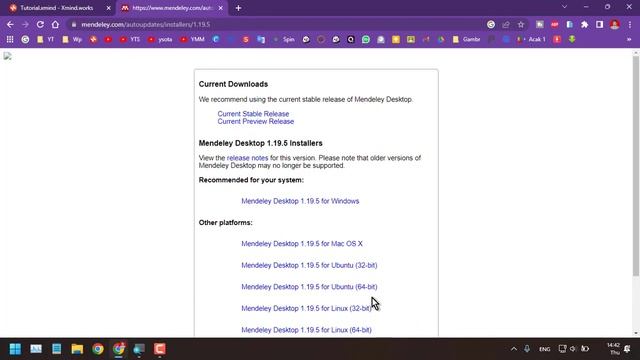Open the WhatsApp green bookmark icon
Image resolution: width=640 pixels, height=360 pixels.
pyautogui.click(x=366, y=40)
